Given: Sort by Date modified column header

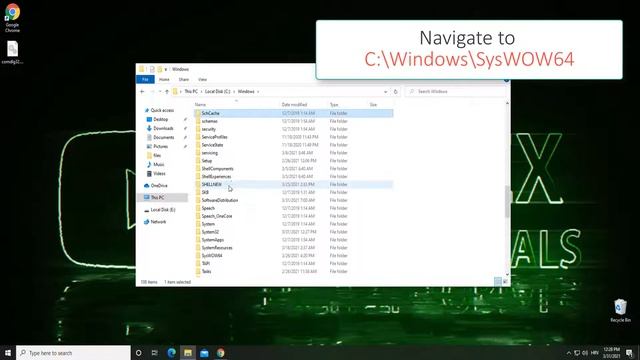Looking at the screenshot, I should coord(294,104).
